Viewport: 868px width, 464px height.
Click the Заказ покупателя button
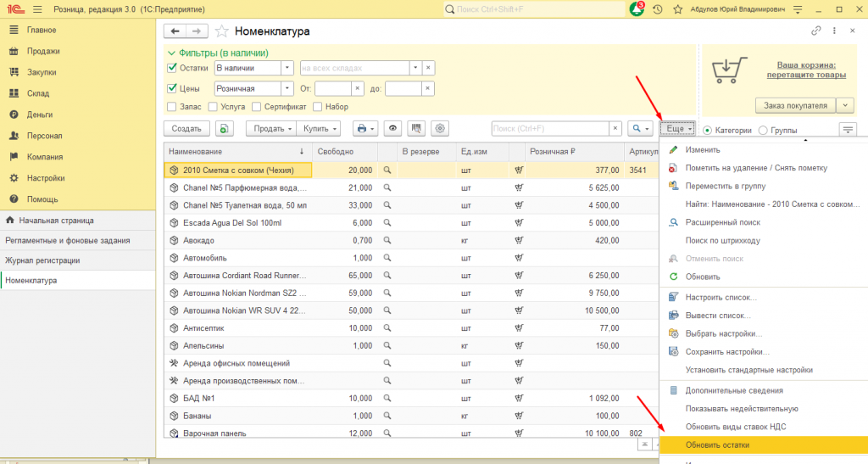(x=795, y=105)
